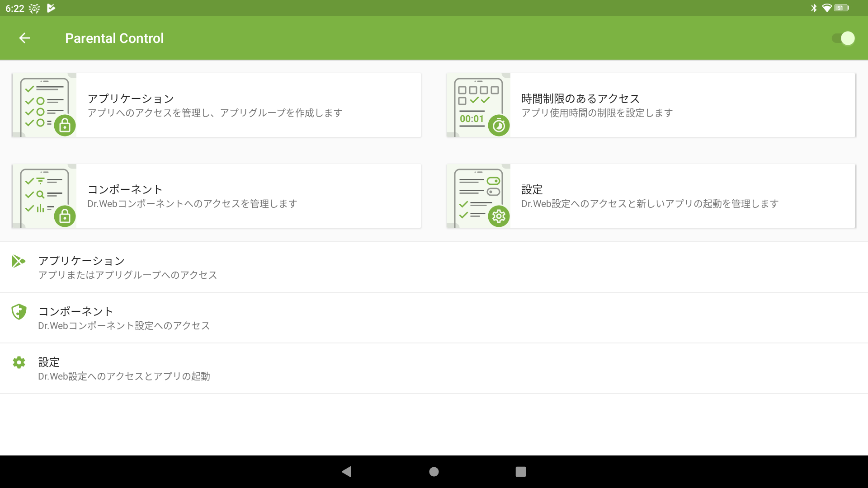Image resolution: width=868 pixels, height=488 pixels.
Task: Select the 設定 list item
Action: pos(434,369)
